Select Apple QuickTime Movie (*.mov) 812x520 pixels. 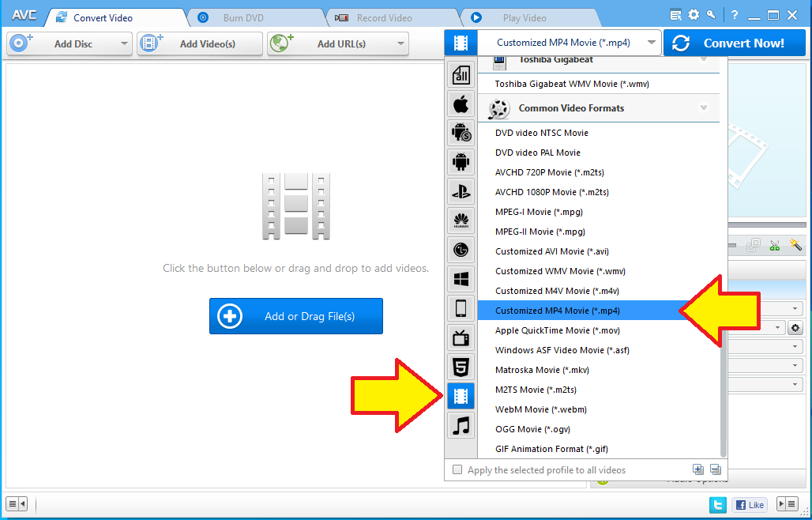(x=598, y=330)
